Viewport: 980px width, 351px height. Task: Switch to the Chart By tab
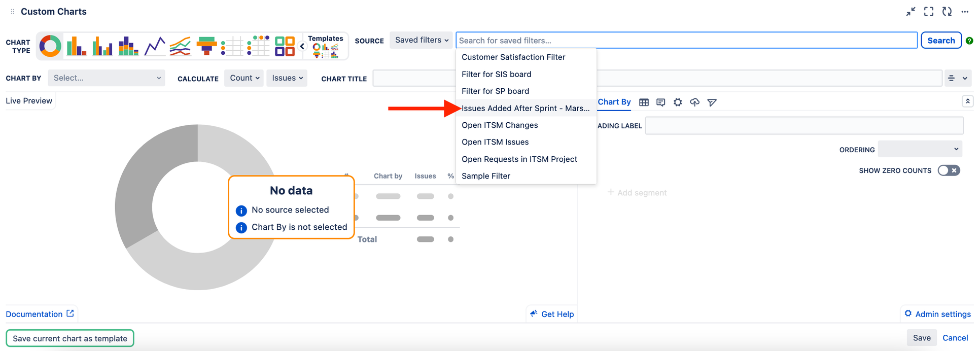click(614, 102)
